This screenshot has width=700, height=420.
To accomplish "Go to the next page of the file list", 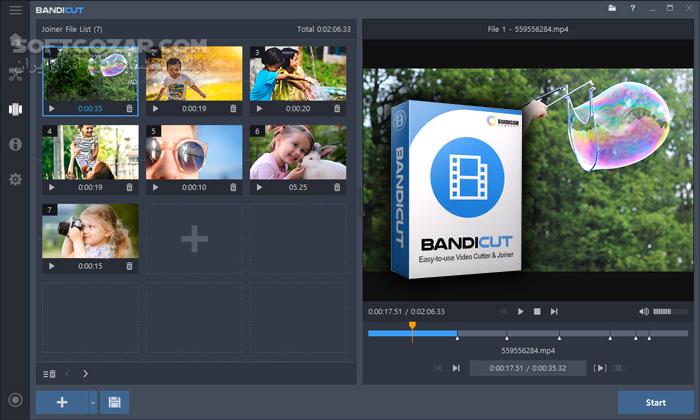I will [x=85, y=374].
